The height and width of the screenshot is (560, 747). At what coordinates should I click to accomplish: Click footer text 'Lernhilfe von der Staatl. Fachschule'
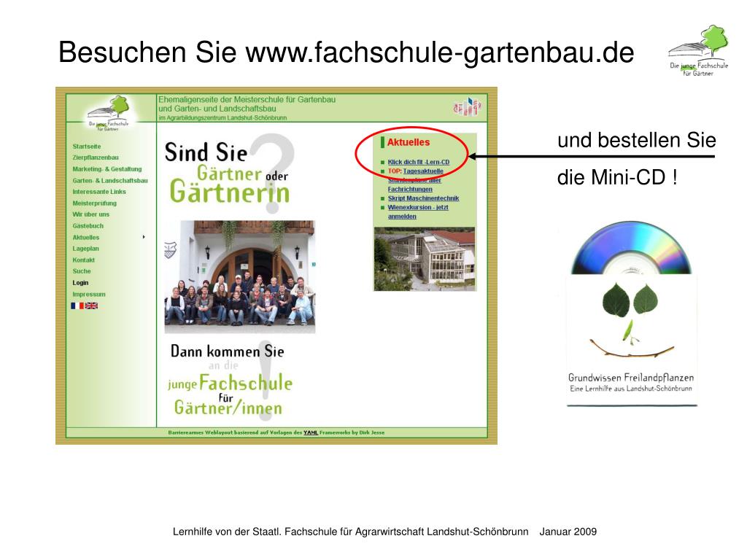[350, 532]
